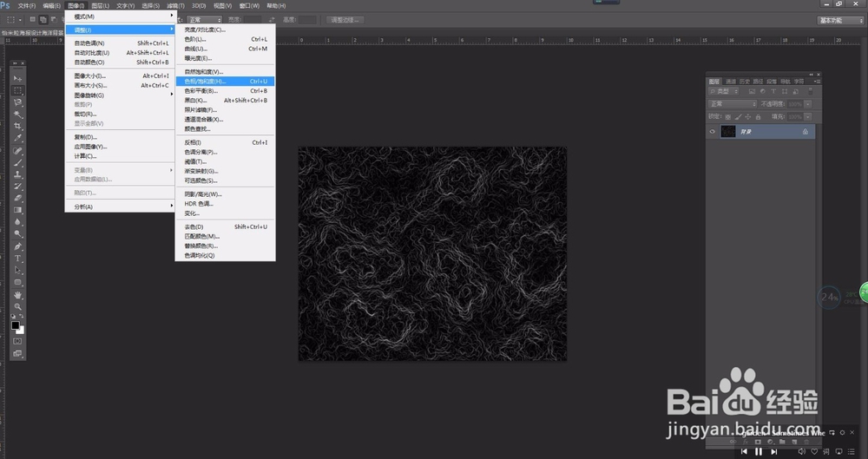Select the Healing Brush tool
This screenshot has height=459, width=868.
(x=17, y=151)
